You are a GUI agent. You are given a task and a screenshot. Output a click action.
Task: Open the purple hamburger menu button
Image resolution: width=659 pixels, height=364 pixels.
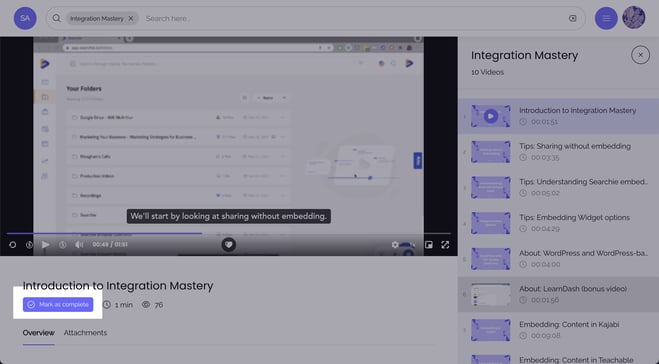606,18
